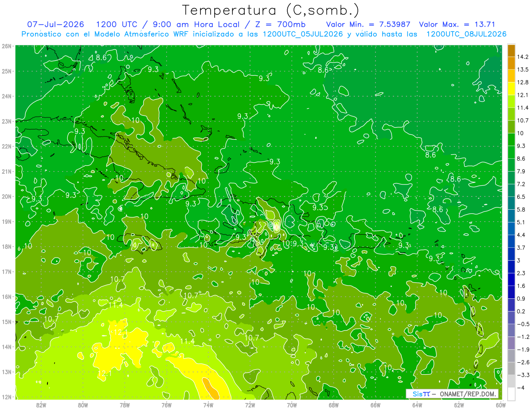Click the "7.9" colorbar label
The image size is (532, 411).
pos(521,171)
